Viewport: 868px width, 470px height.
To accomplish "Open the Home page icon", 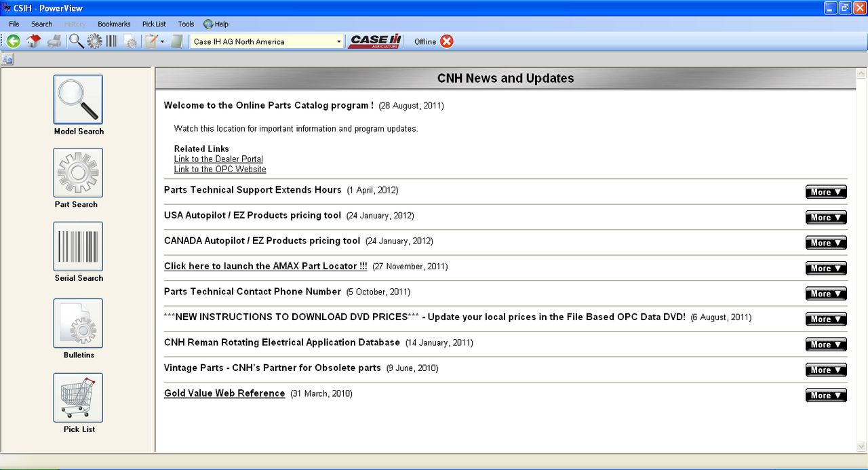I will click(x=34, y=41).
